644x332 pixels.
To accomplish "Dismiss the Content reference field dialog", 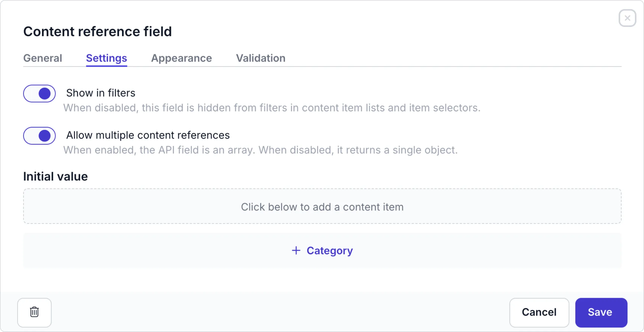I will tap(627, 18).
